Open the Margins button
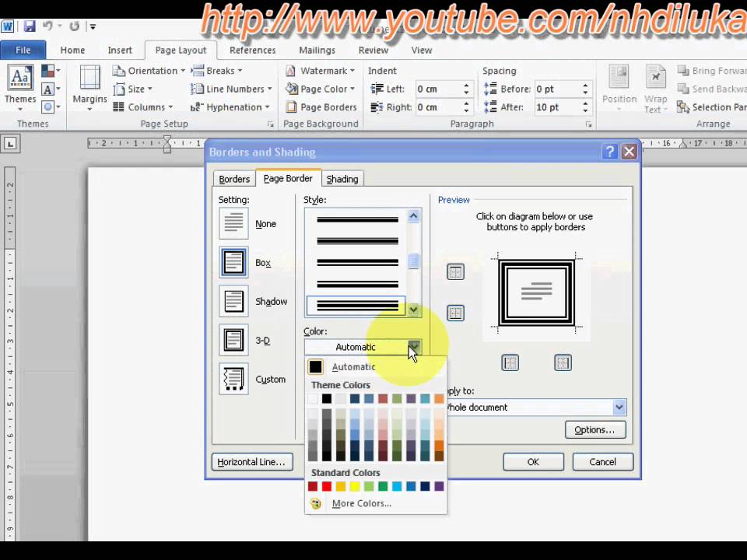 click(x=89, y=89)
